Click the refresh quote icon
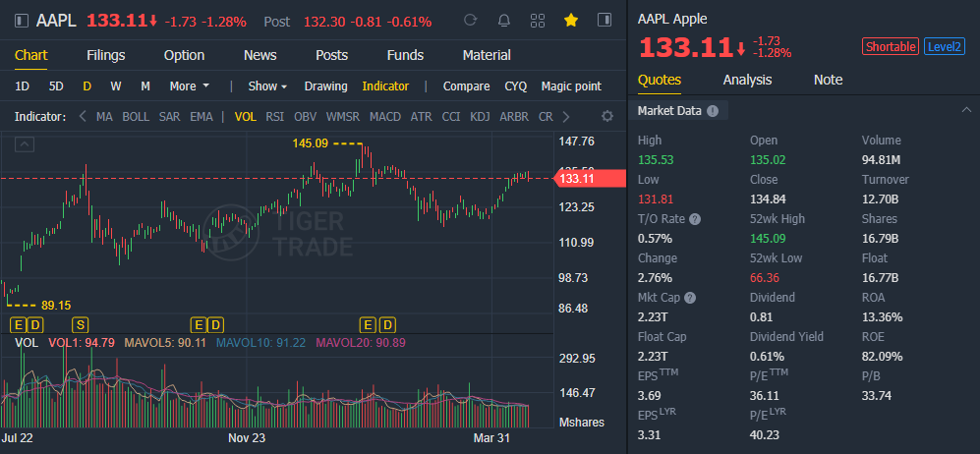Image resolution: width=980 pixels, height=454 pixels. click(x=471, y=21)
